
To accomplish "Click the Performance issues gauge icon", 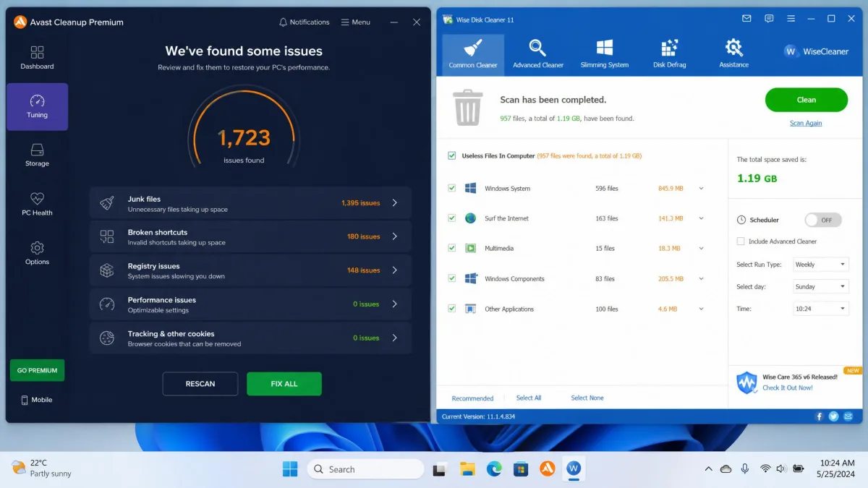I will tap(107, 304).
